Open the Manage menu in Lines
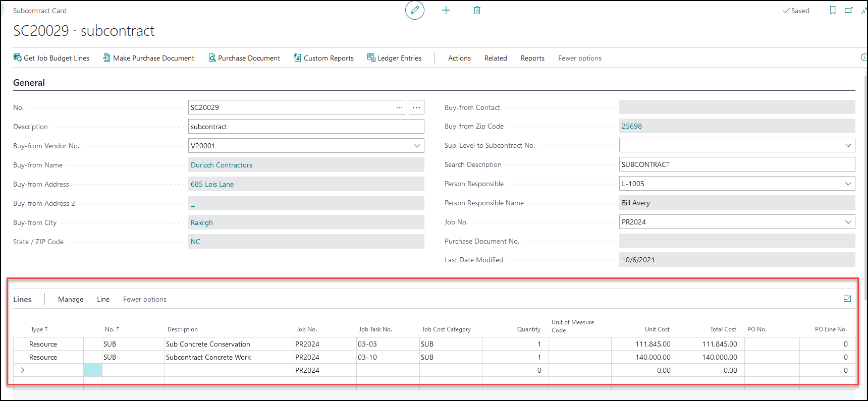This screenshot has width=868, height=401. point(71,299)
